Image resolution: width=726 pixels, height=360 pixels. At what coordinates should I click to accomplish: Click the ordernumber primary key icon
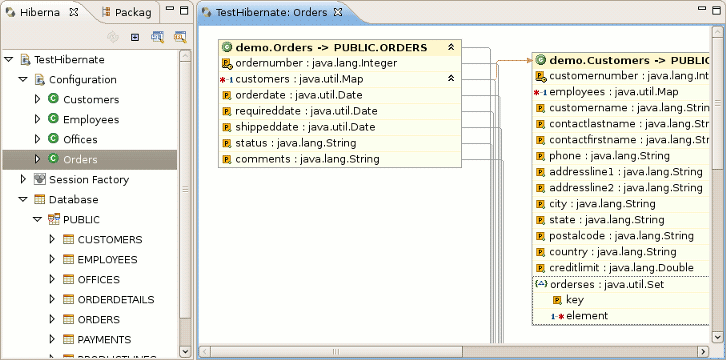point(227,63)
